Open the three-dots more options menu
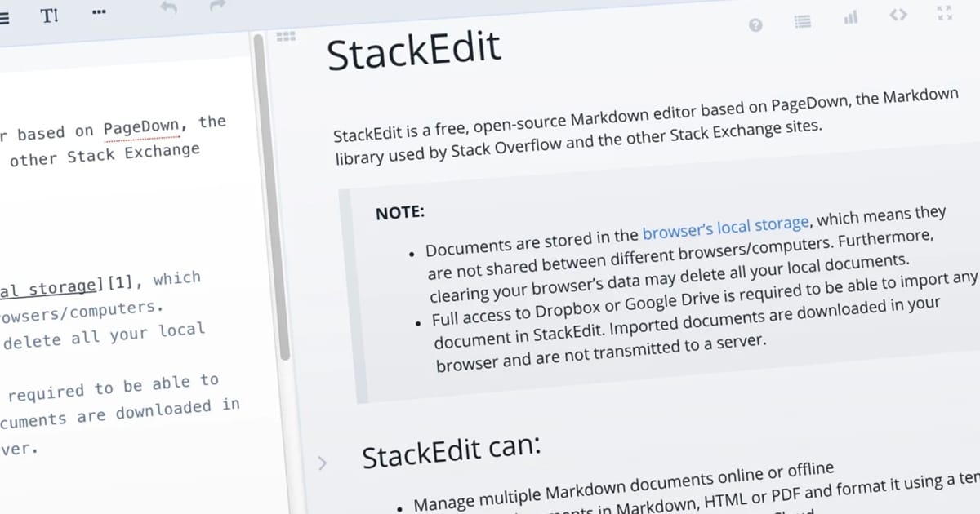Viewport: 980px width, 514px height. [100, 12]
